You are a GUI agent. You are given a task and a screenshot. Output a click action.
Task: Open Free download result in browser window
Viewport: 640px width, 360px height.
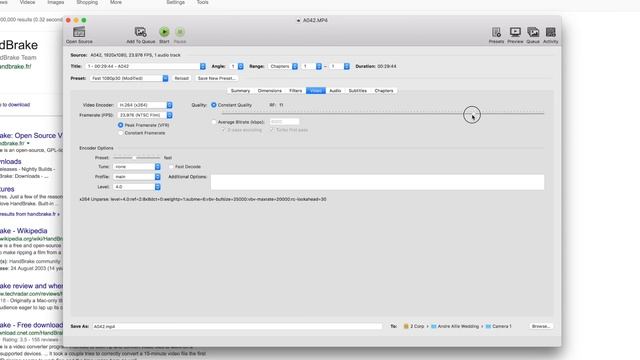pyautogui.click(x=31, y=325)
